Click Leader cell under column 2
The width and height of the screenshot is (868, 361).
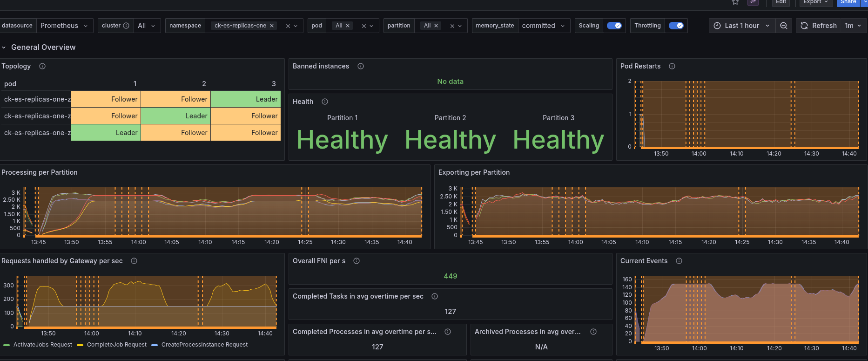click(176, 116)
